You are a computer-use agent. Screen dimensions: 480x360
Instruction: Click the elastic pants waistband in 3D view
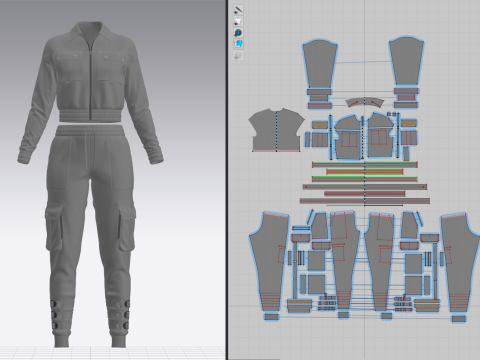click(89, 131)
